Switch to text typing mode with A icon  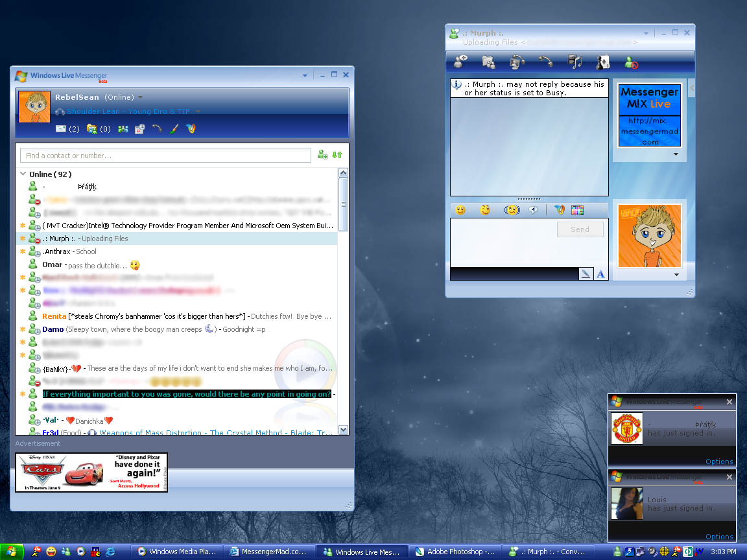click(600, 274)
